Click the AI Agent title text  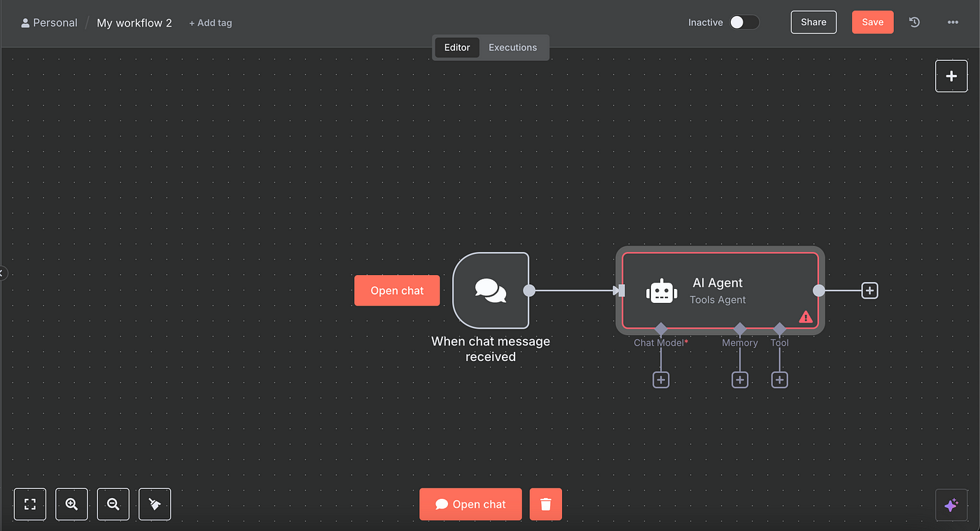pos(717,283)
